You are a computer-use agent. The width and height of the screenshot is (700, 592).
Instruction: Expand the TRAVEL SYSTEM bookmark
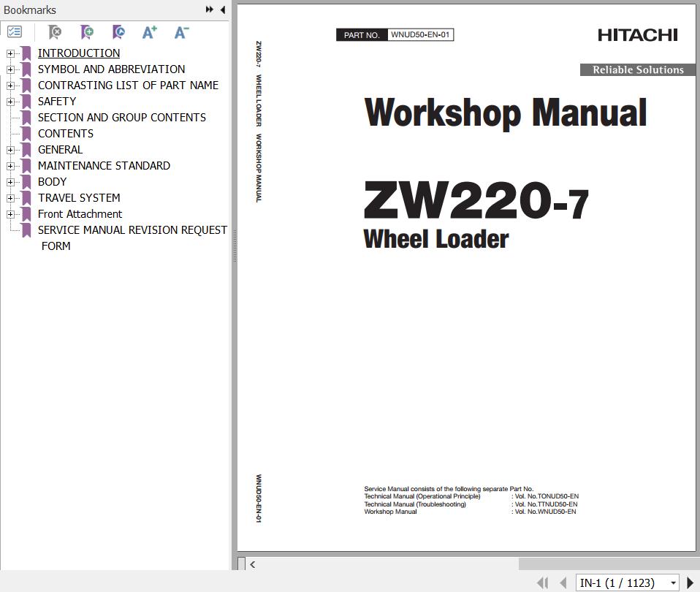pyautogui.click(x=10, y=198)
